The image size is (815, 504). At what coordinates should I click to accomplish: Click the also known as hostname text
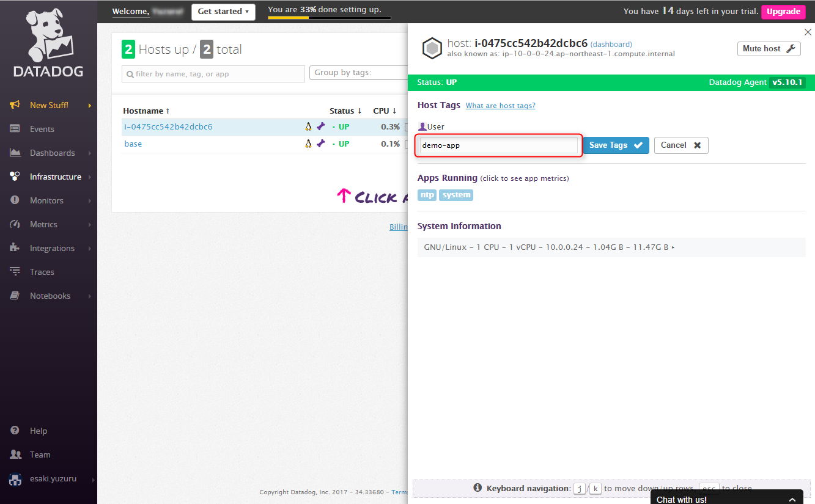pos(561,54)
